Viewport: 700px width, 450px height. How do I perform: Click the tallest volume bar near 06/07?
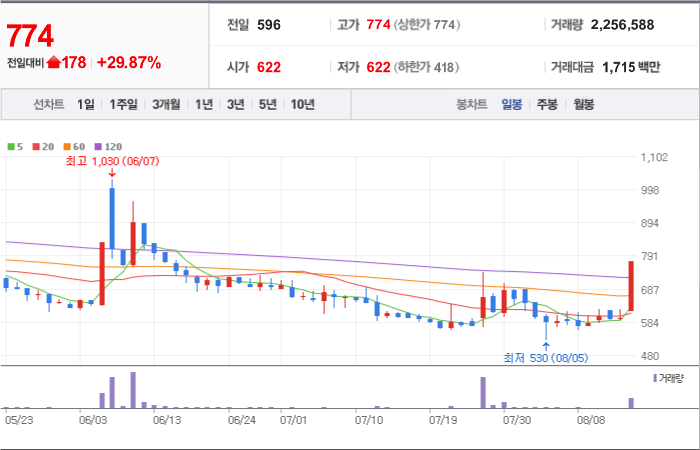(x=133, y=390)
